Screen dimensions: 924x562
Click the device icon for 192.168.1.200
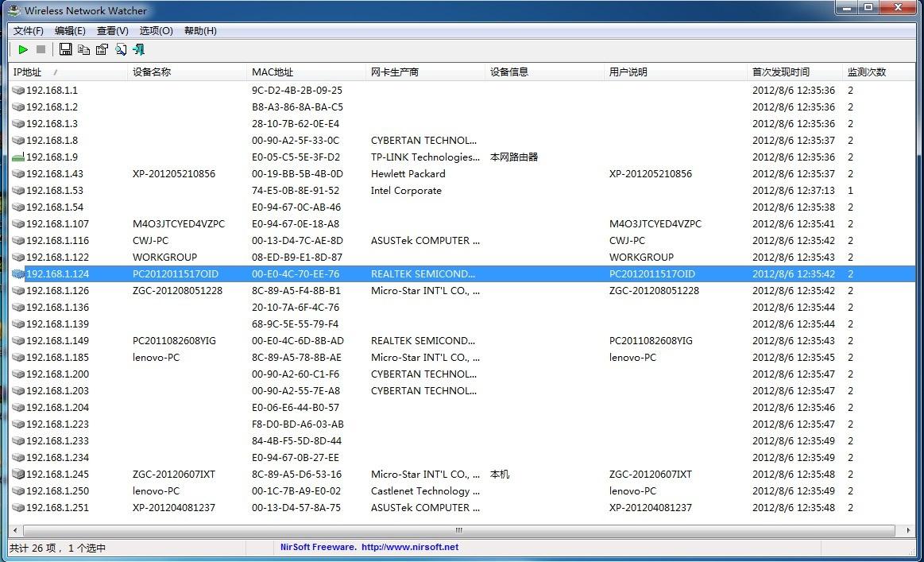coord(18,374)
